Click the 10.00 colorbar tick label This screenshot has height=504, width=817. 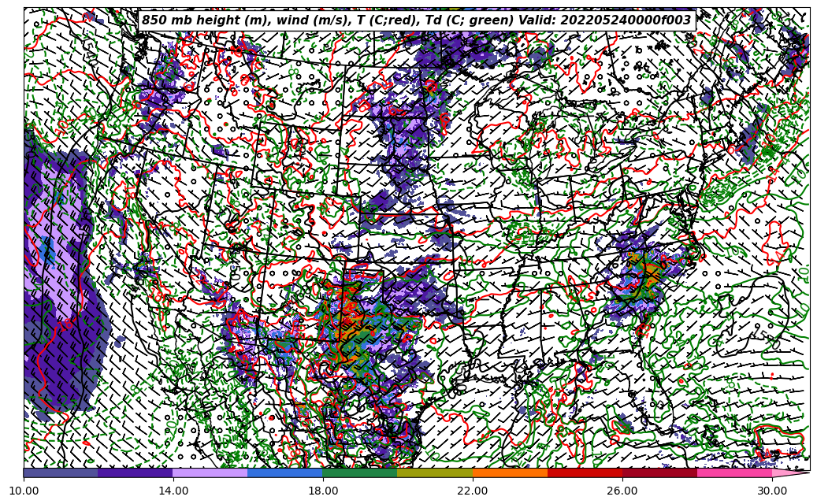pyautogui.click(x=24, y=491)
